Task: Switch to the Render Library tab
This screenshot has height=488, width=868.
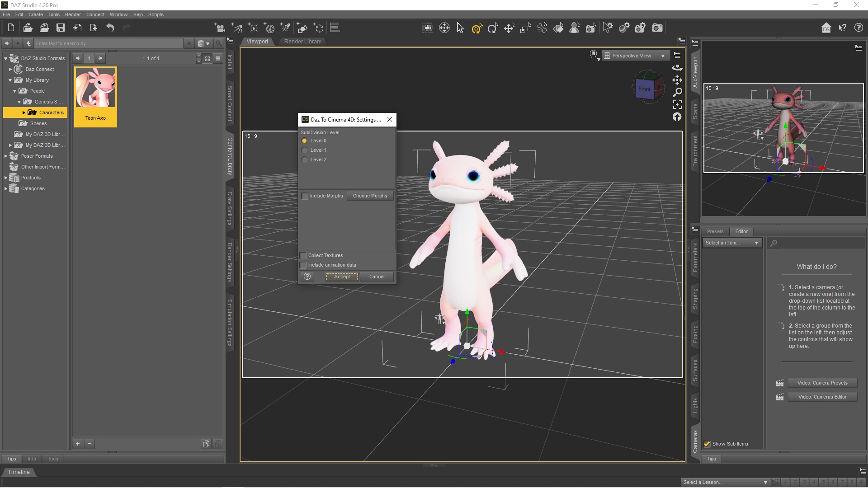Action: (x=302, y=42)
